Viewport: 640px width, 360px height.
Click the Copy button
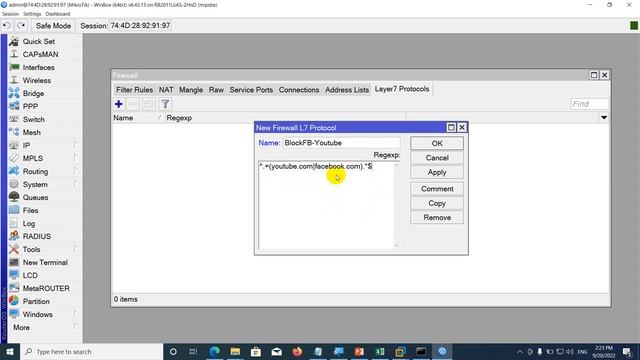(437, 203)
